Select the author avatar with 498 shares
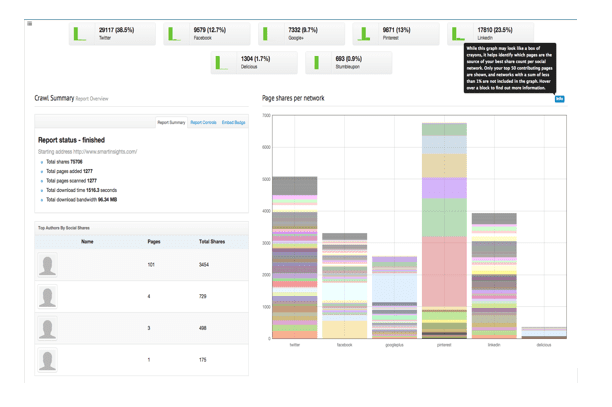The image size is (612, 407). coord(47,328)
